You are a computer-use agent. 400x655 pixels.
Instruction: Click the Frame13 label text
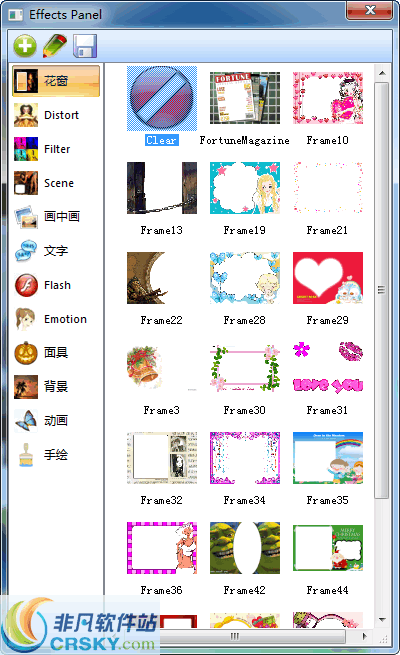162,230
